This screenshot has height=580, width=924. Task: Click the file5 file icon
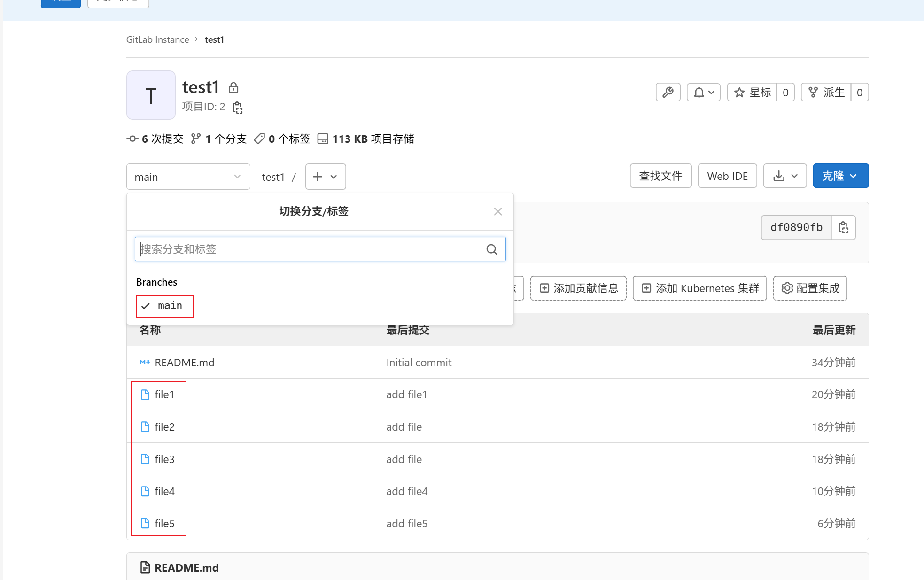pos(145,524)
